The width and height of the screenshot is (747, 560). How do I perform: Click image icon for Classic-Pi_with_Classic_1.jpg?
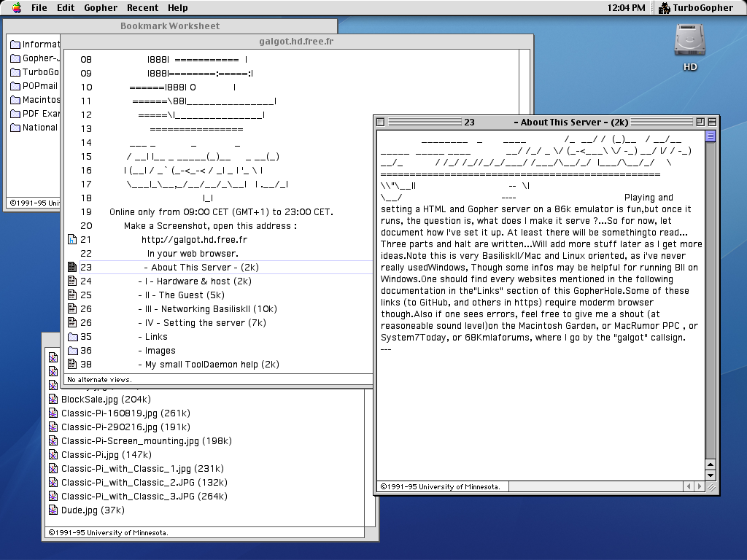(53, 469)
